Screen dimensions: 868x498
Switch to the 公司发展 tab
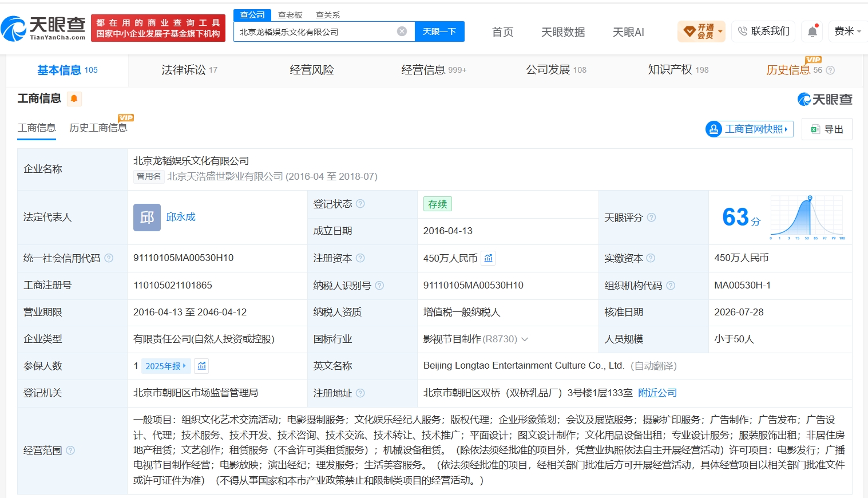pyautogui.click(x=556, y=70)
